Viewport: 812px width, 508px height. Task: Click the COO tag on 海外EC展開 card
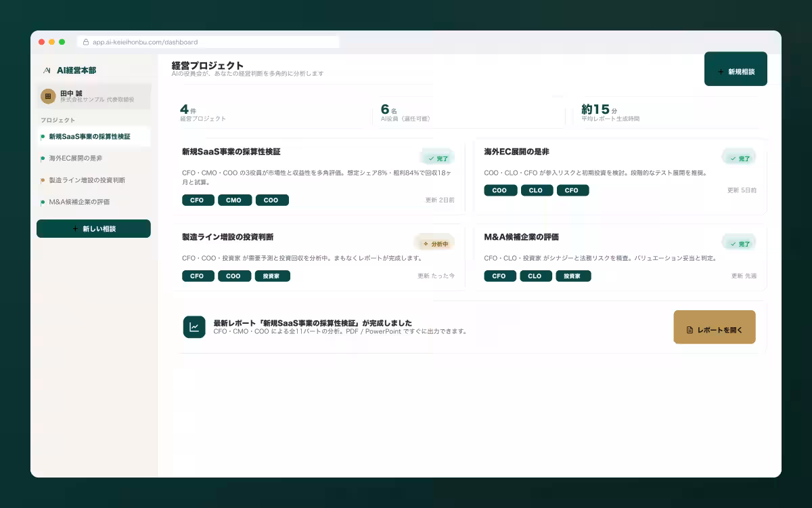[500, 190]
